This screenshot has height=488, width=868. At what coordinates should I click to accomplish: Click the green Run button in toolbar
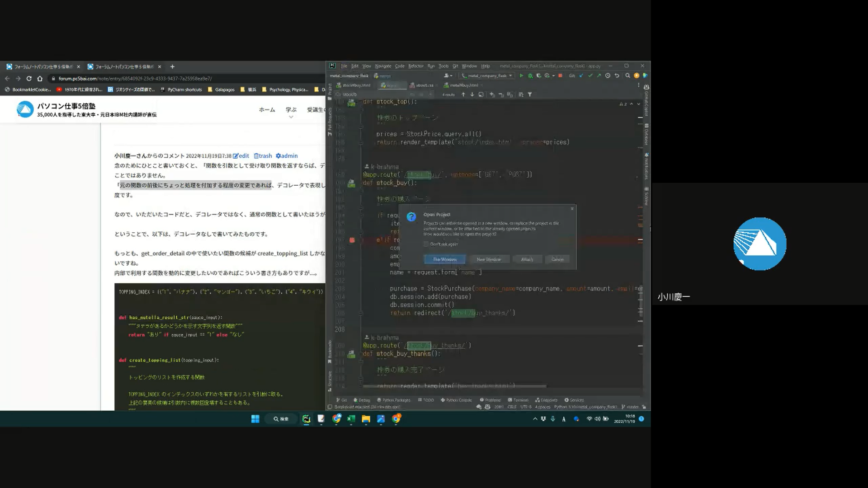pyautogui.click(x=521, y=76)
